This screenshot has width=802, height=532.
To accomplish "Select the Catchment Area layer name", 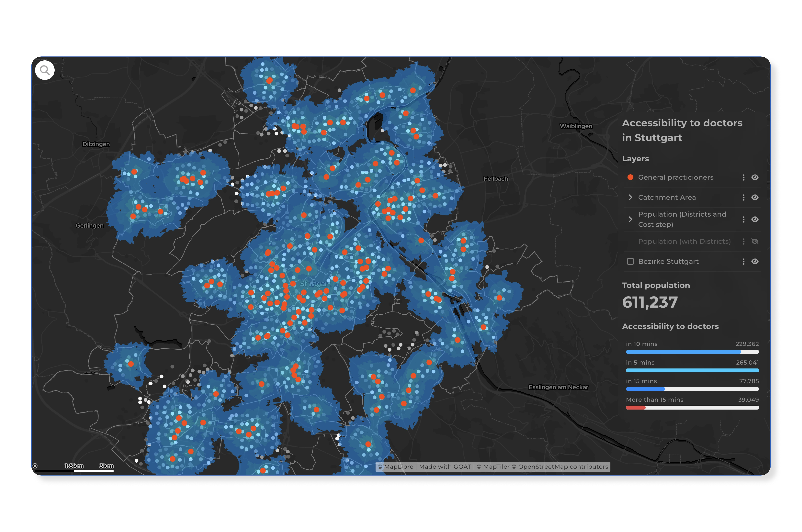I will point(667,198).
